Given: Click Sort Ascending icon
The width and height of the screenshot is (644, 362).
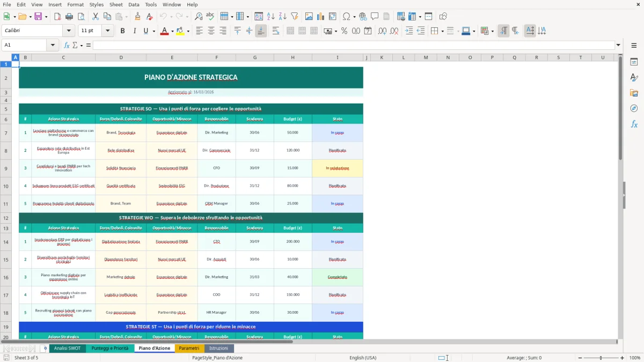Looking at the screenshot, I should coord(271,17).
